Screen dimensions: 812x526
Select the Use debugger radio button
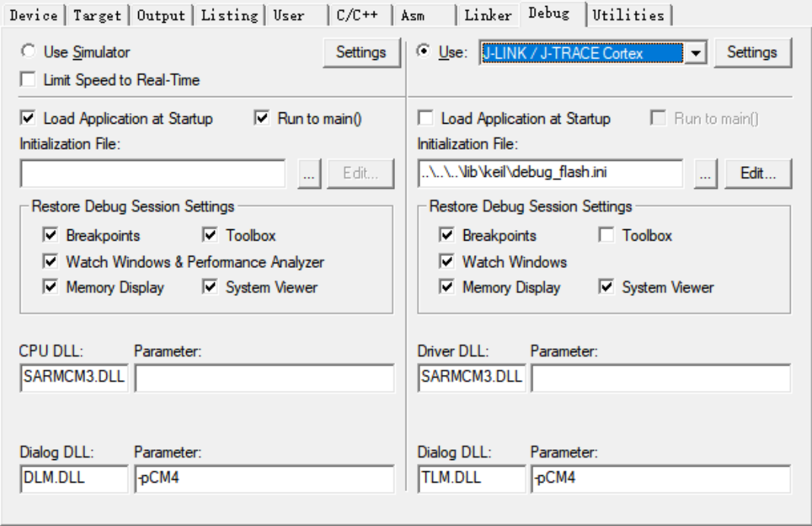[425, 52]
